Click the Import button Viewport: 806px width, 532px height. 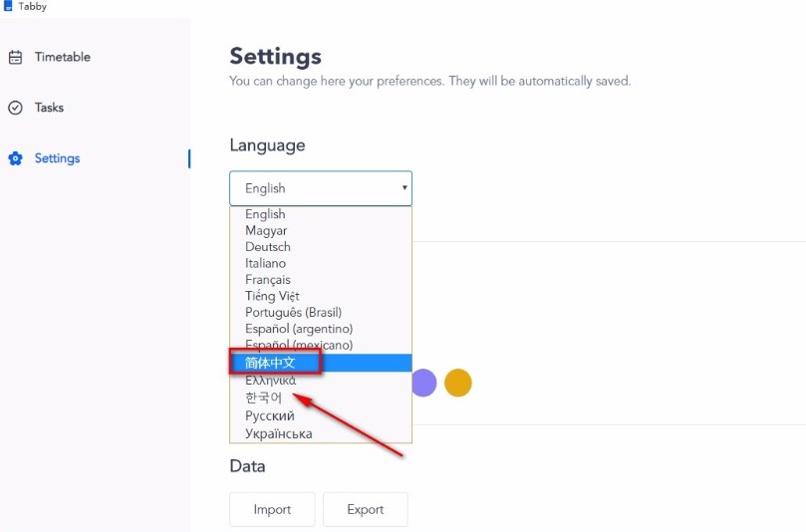272,509
